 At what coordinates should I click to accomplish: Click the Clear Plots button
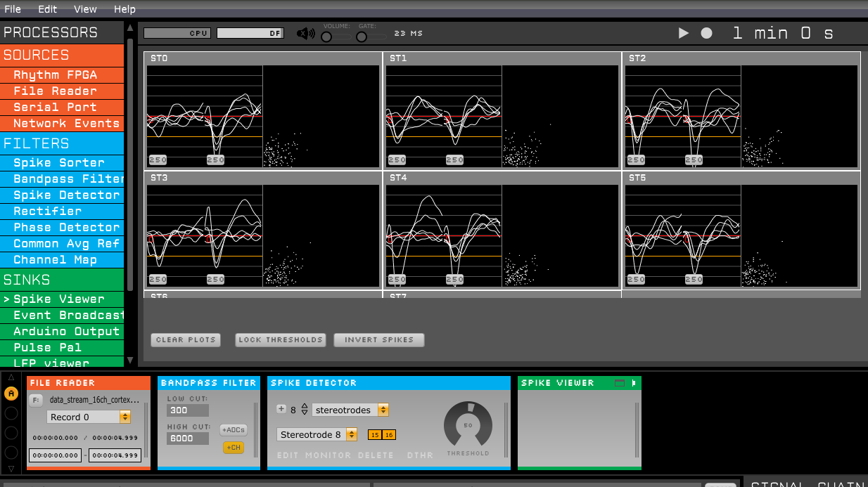coord(186,339)
